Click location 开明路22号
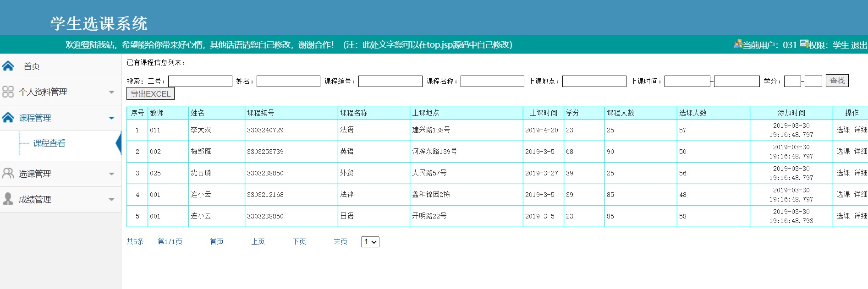This screenshot has height=289, width=868. pos(429,216)
